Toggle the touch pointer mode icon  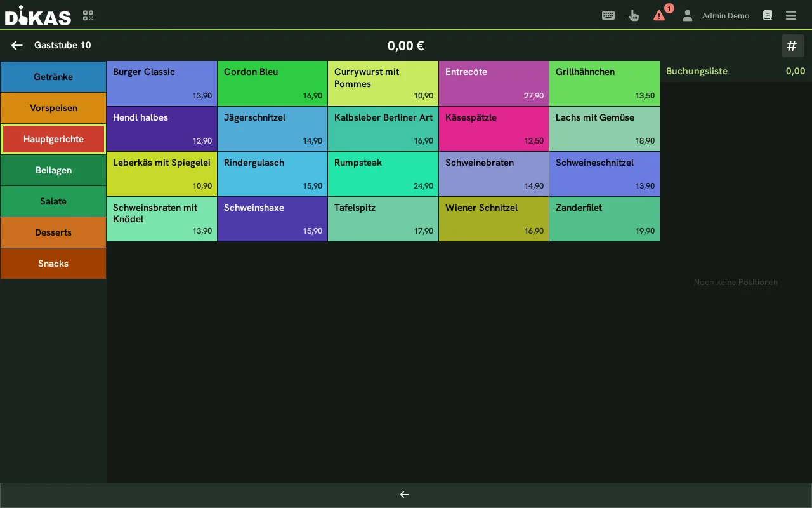point(634,15)
